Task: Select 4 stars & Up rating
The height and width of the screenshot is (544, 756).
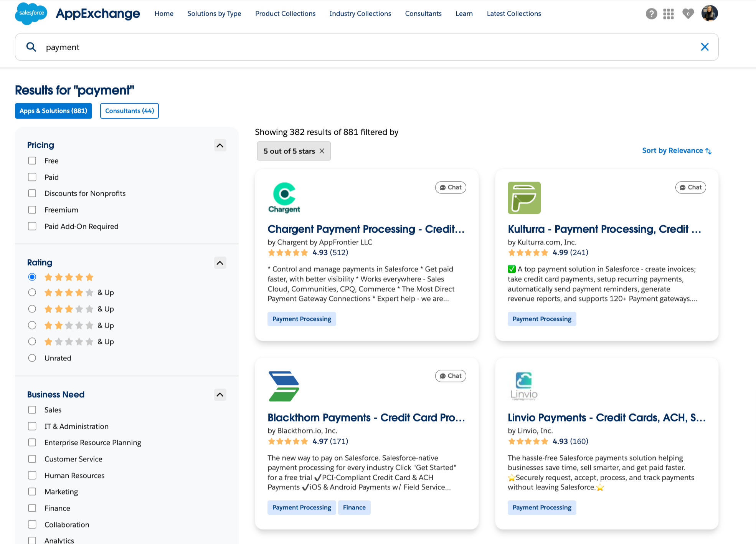Action: [x=32, y=292]
